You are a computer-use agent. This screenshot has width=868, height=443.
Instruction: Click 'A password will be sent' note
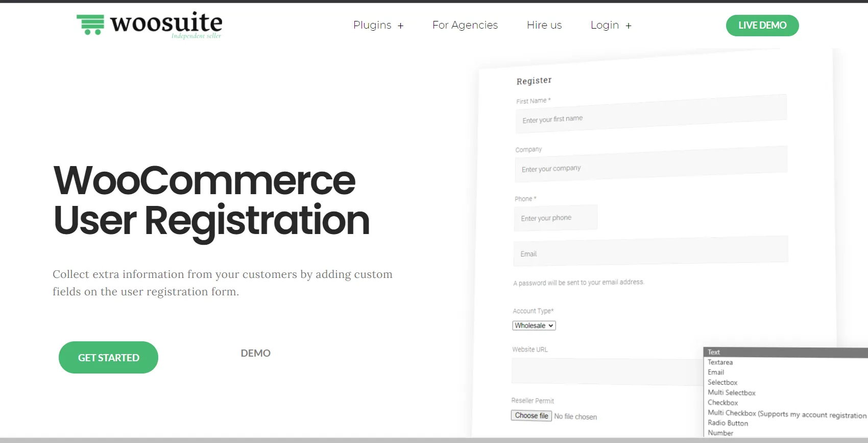tap(578, 283)
